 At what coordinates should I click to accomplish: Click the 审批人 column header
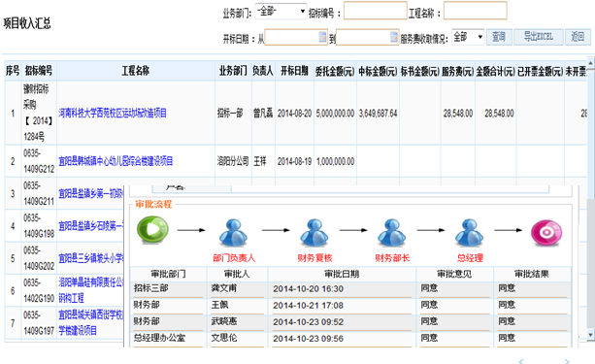[237, 274]
